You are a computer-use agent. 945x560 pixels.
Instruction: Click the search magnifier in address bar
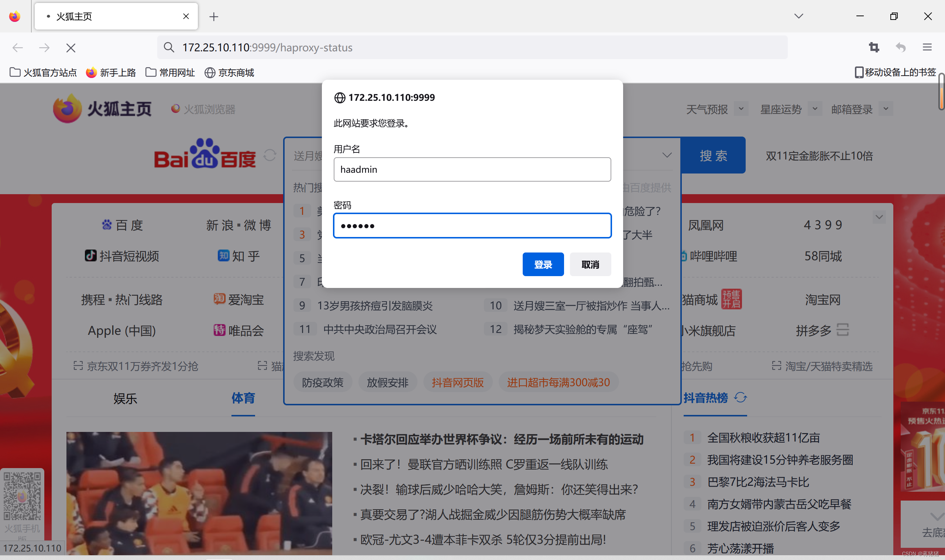pos(169,48)
